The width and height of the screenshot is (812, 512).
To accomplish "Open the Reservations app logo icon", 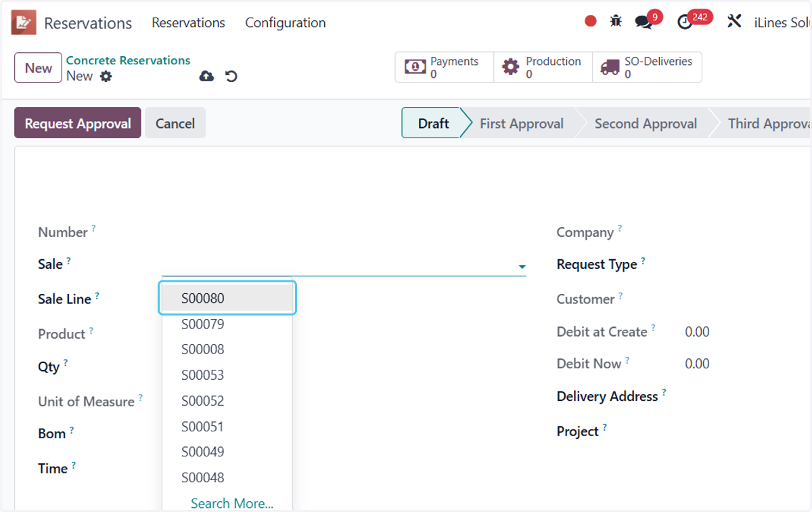I will [x=24, y=22].
